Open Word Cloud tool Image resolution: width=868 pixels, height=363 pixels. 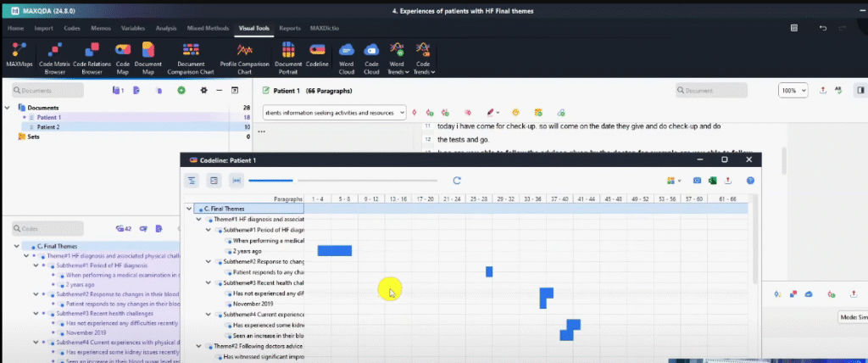(x=347, y=58)
